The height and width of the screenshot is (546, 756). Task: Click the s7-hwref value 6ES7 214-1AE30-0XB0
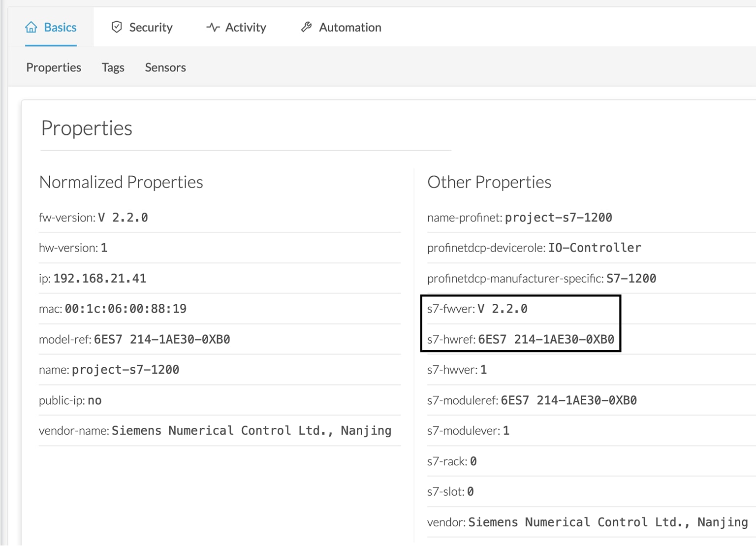click(546, 340)
